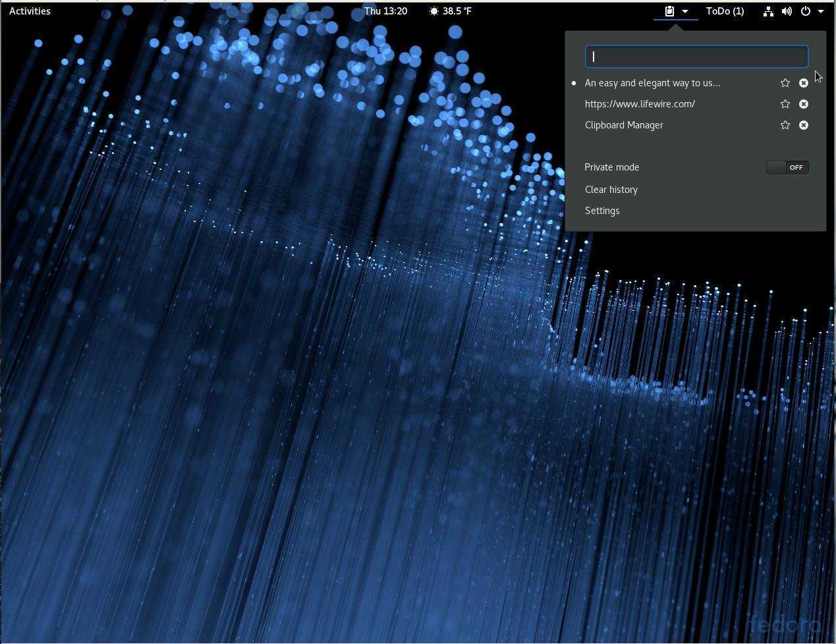Delete the 'An easy and elegant way' entry
This screenshot has height=644, width=836.
tap(804, 83)
